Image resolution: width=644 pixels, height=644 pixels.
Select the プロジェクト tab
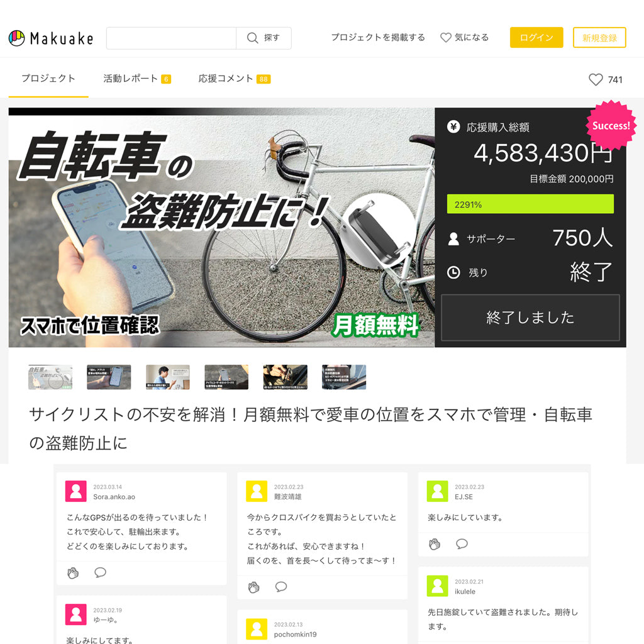pos(48,79)
